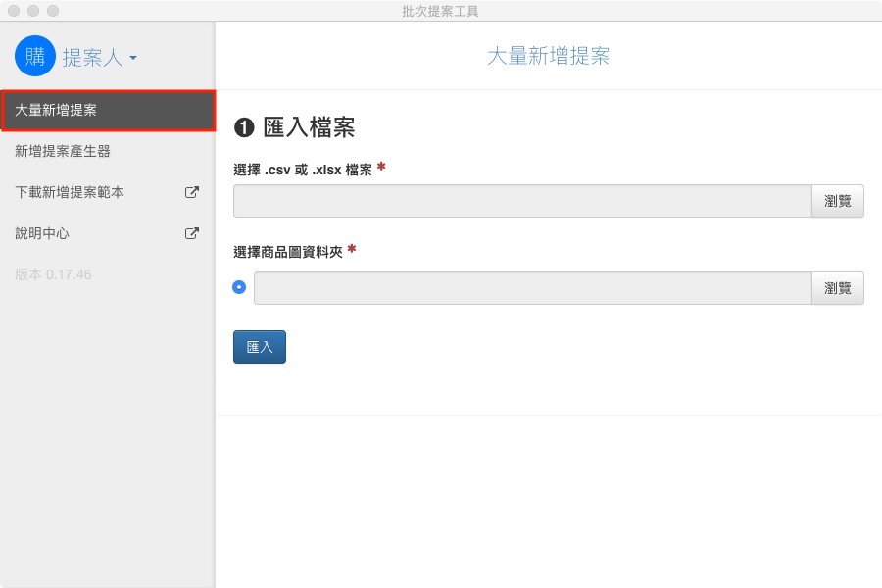Click 下載新增提案範本 sidebar link

point(70,192)
